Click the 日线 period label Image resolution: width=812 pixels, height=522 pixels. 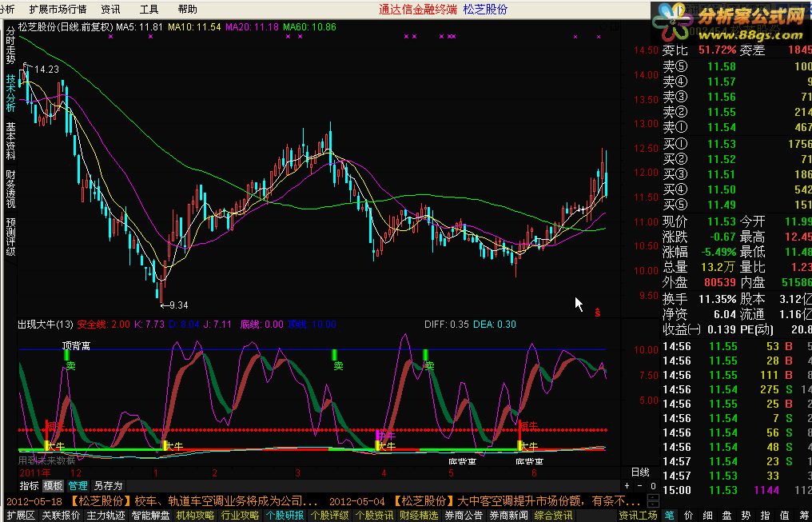click(x=640, y=472)
